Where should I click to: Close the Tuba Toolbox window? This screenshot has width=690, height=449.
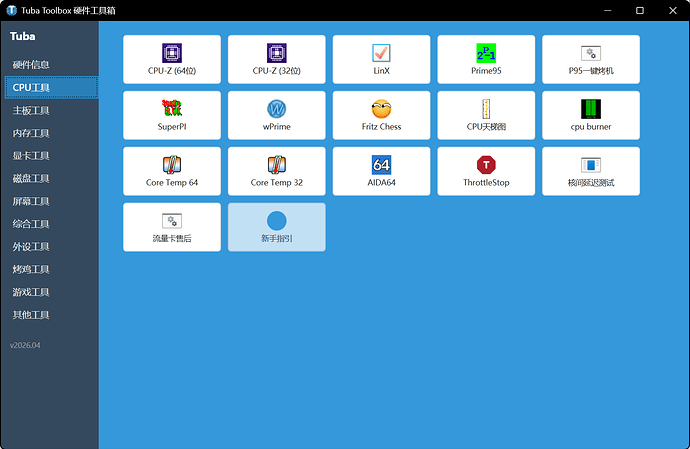pyautogui.click(x=673, y=10)
